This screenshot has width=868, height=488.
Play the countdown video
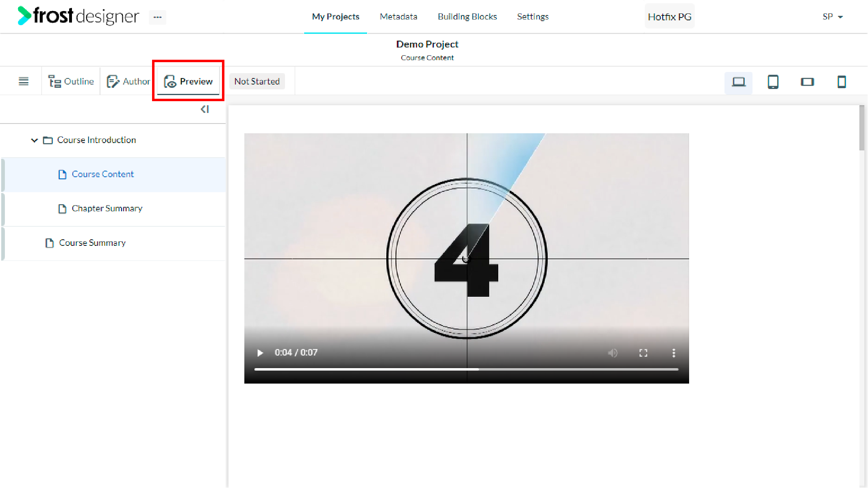260,353
